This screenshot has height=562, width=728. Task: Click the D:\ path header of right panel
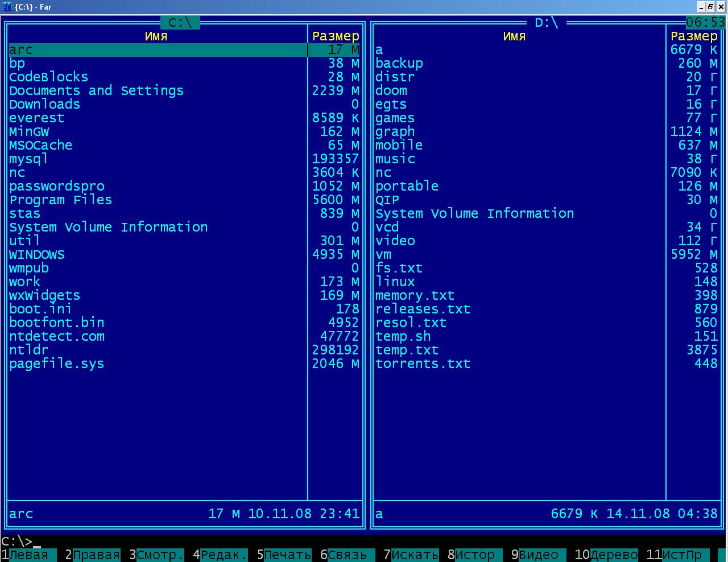[x=547, y=23]
